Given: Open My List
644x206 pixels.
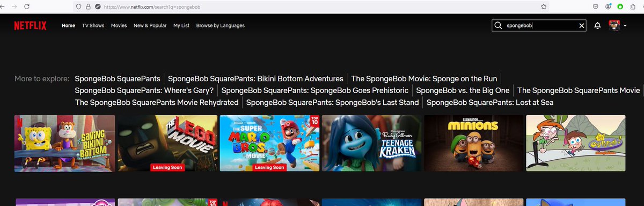Looking at the screenshot, I should [181, 26].
